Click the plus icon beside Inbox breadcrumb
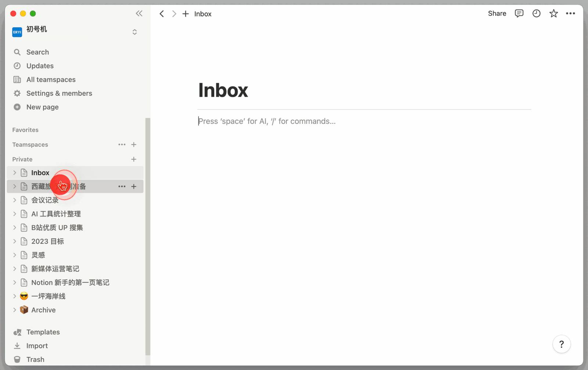The height and width of the screenshot is (370, 588). (186, 14)
